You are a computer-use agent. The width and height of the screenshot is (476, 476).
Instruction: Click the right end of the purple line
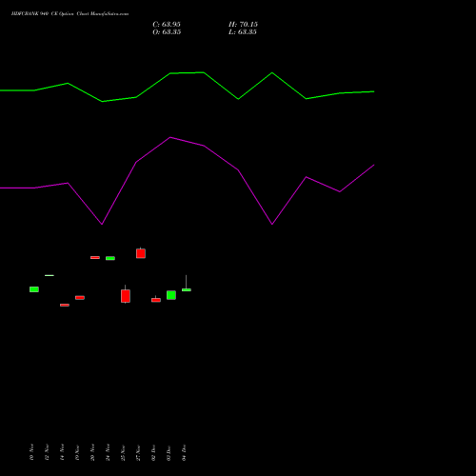click(x=374, y=165)
